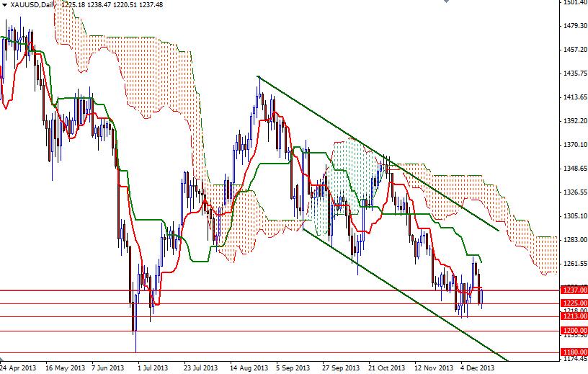Click the 1370.10 price axis value
Viewport: 588px width, 374px height.
(575, 144)
